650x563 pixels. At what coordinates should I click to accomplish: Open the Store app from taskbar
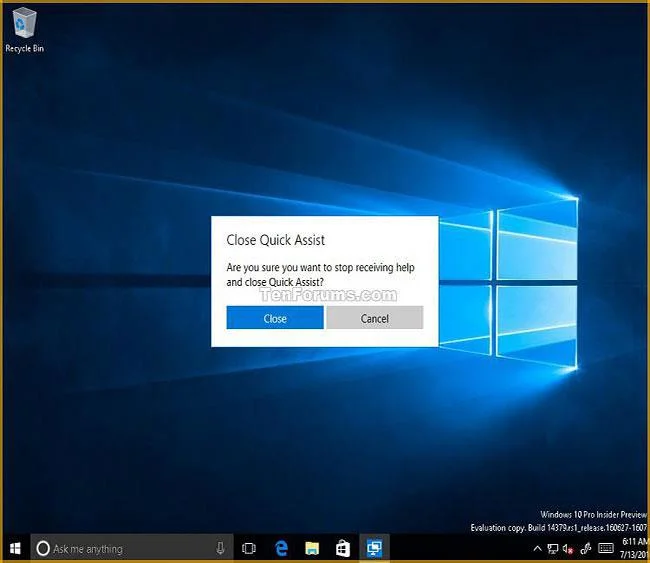coord(343,548)
